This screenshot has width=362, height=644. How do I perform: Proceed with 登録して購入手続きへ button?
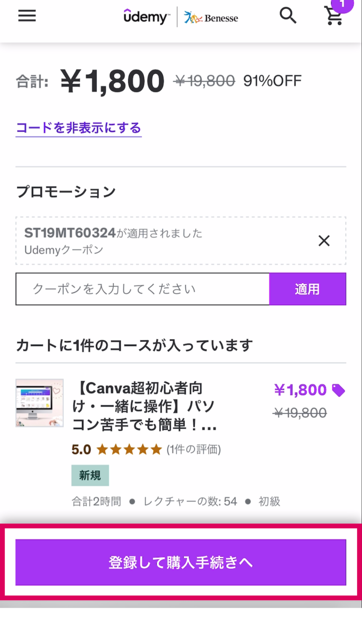point(181,562)
